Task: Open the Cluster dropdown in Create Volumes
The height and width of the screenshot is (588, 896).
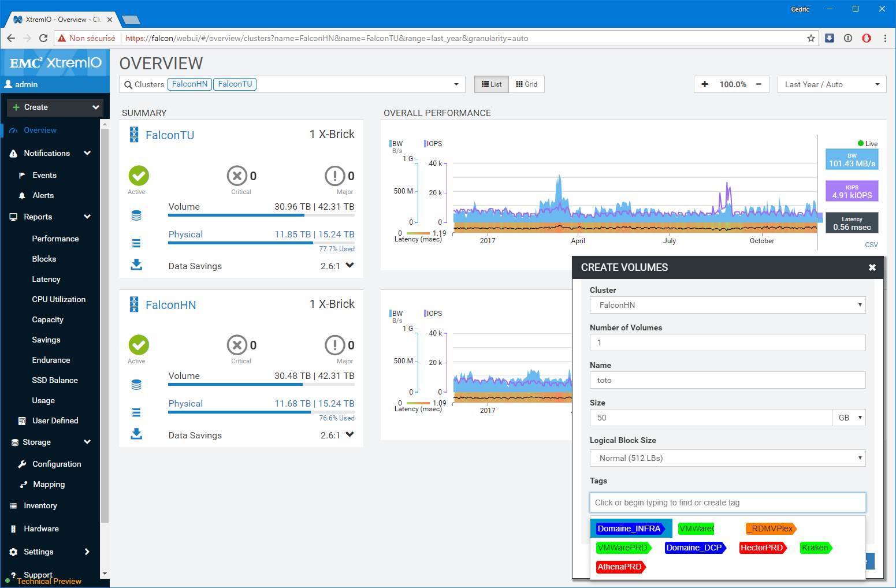Action: click(727, 305)
